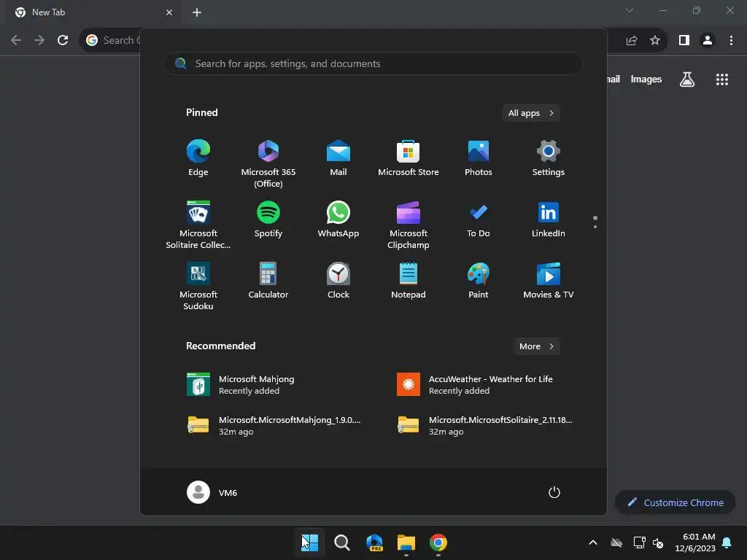
Task: Open the Microsoft.MicrosoftSolitaire_2.11.18 zip file
Action: tap(483, 425)
